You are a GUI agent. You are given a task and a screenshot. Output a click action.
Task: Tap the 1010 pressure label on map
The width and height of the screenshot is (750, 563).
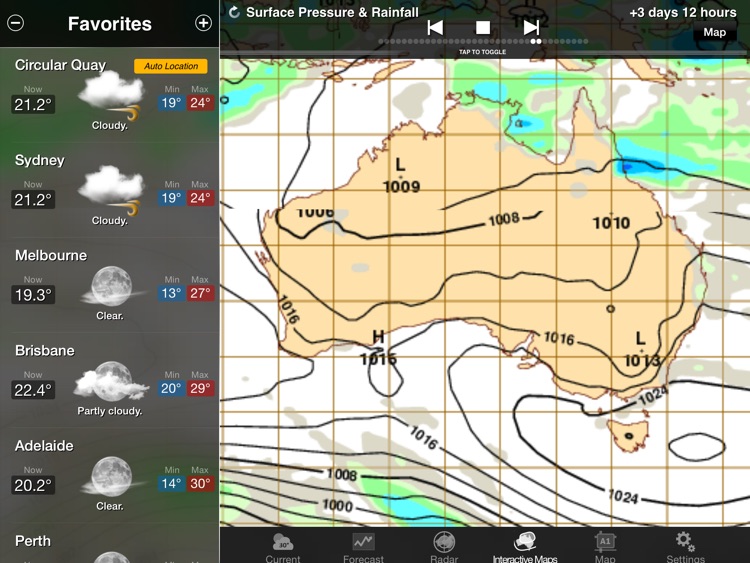[611, 222]
